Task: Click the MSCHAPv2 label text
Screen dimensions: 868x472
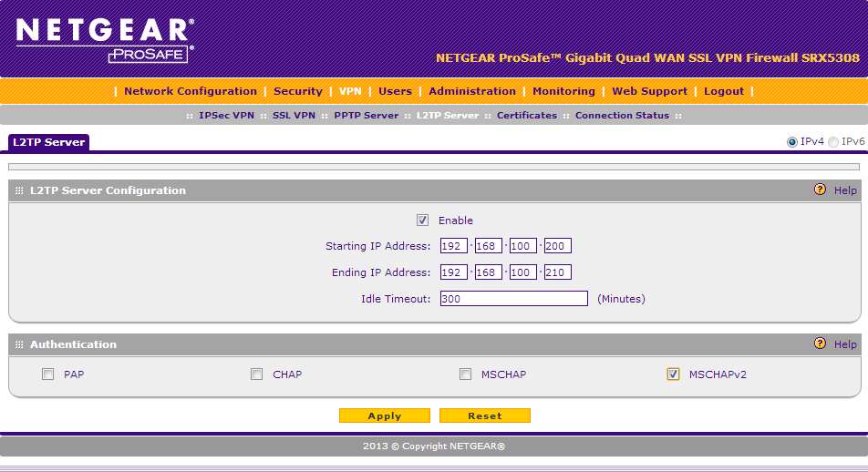Action: pyautogui.click(x=718, y=375)
